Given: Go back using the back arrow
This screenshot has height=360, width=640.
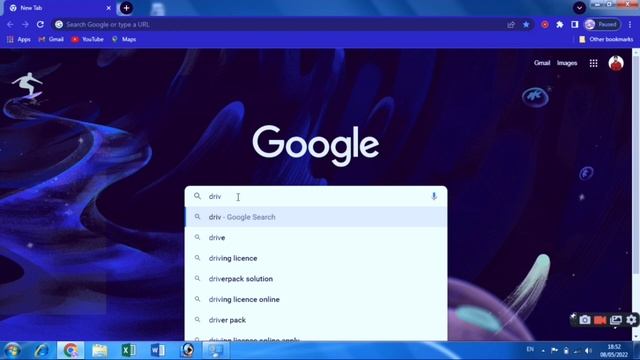Looking at the screenshot, I should point(10,24).
